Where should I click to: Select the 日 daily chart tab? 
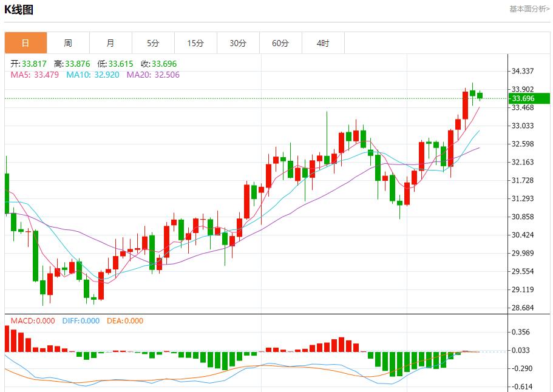(25, 43)
